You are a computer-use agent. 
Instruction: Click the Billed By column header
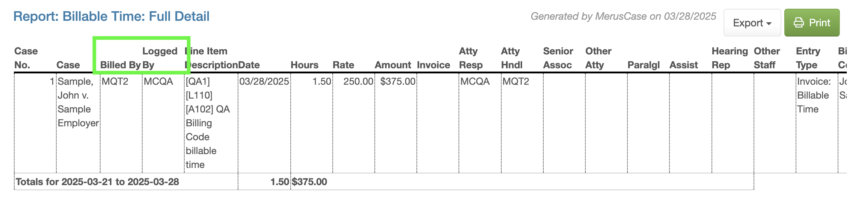pos(121,65)
